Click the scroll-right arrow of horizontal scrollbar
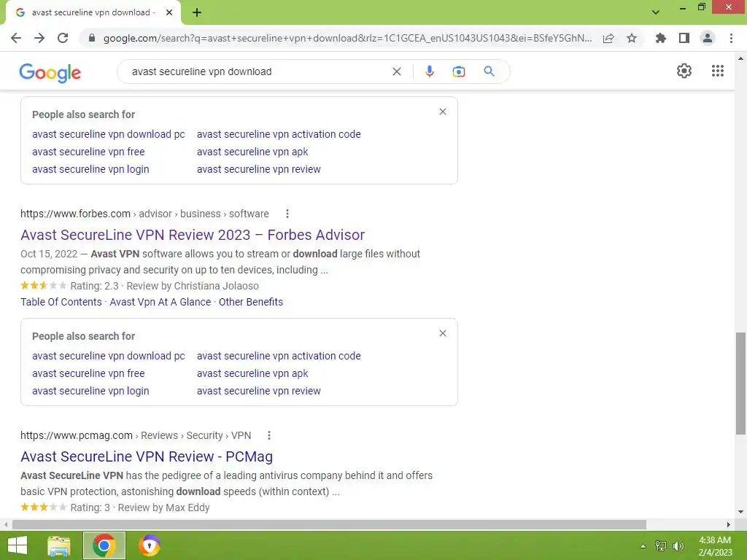747x560 pixels. [729, 524]
